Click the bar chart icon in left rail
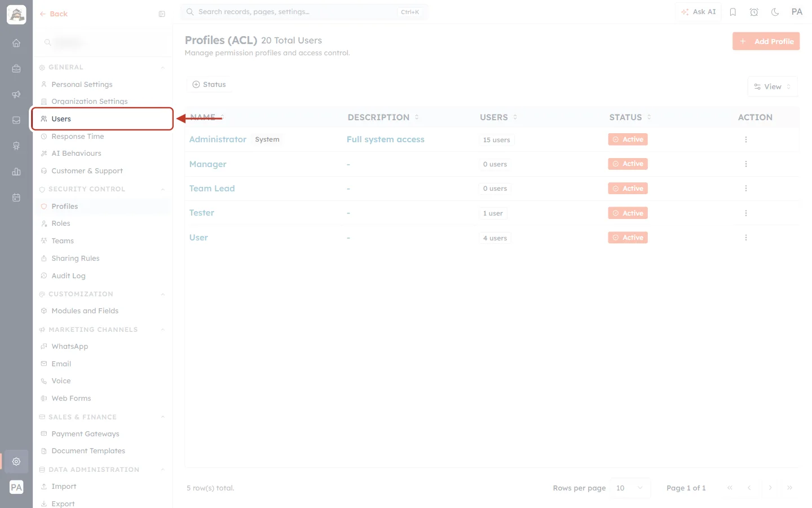The width and height of the screenshot is (812, 508). tap(16, 172)
